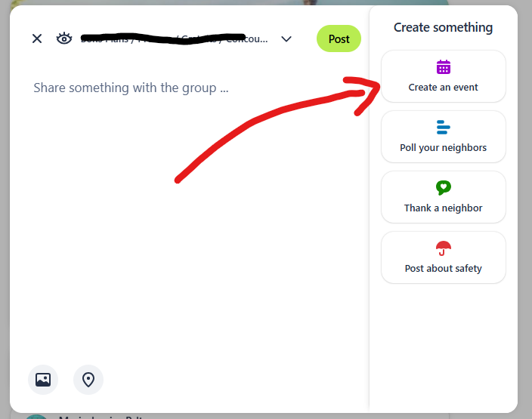Add a location with the pin icon

[x=88, y=380]
